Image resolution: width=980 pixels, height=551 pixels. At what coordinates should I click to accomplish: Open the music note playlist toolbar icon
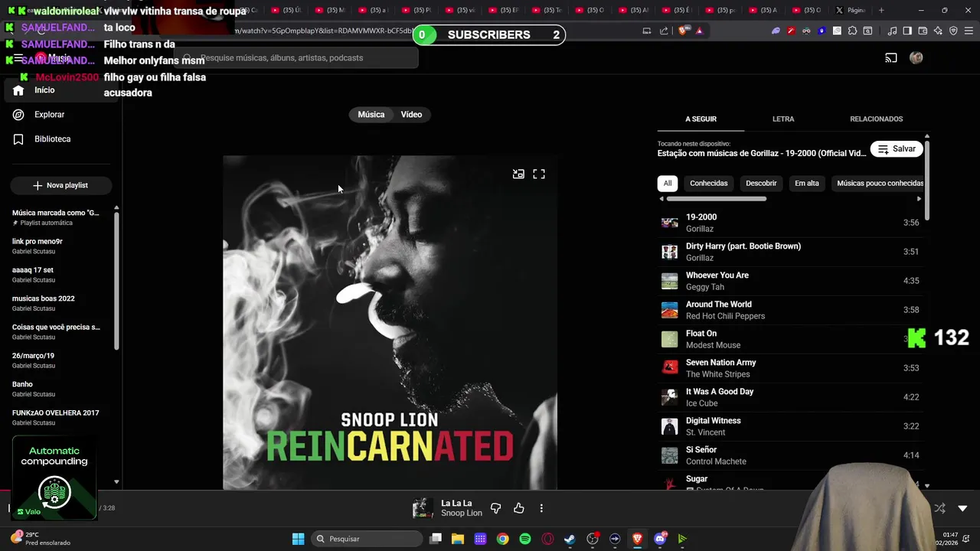pyautogui.click(x=892, y=31)
